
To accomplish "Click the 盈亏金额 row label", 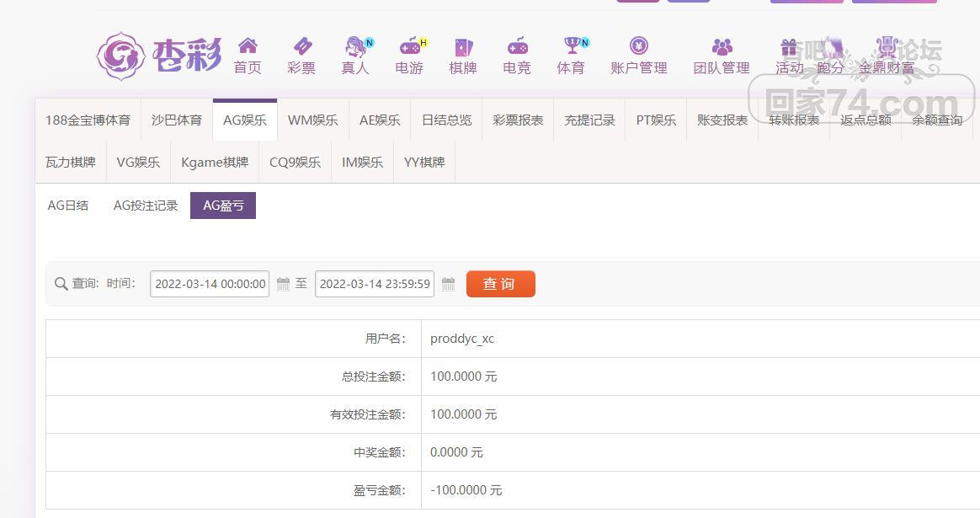I will pos(380,490).
